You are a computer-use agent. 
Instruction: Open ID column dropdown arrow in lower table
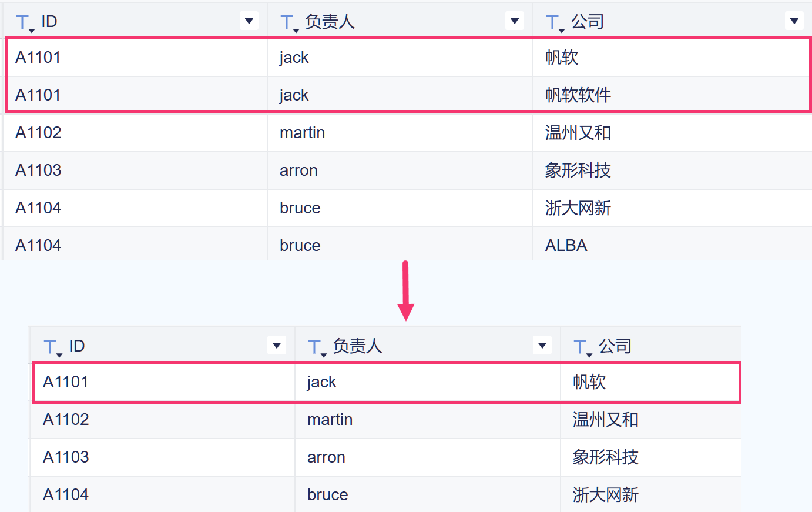pyautogui.click(x=277, y=346)
